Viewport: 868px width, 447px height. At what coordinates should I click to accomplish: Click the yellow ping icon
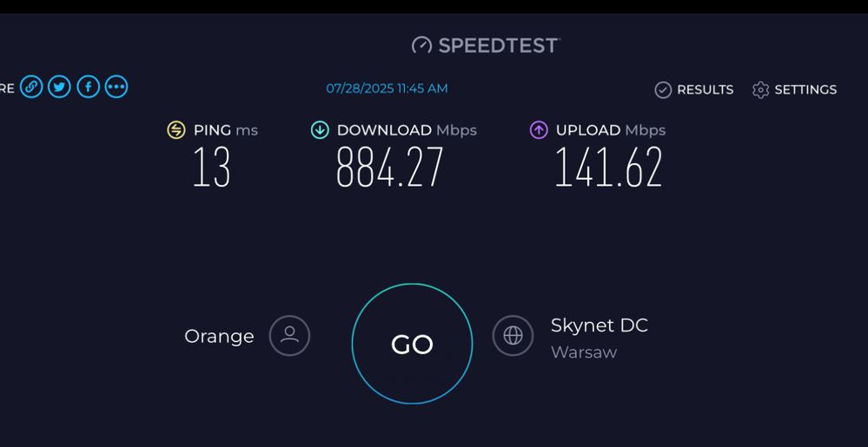176,130
